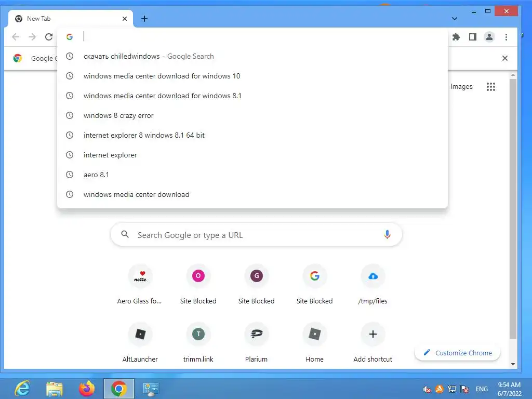This screenshot has width=532, height=399.
Task: Launch Firefox from the taskbar
Action: click(87, 389)
